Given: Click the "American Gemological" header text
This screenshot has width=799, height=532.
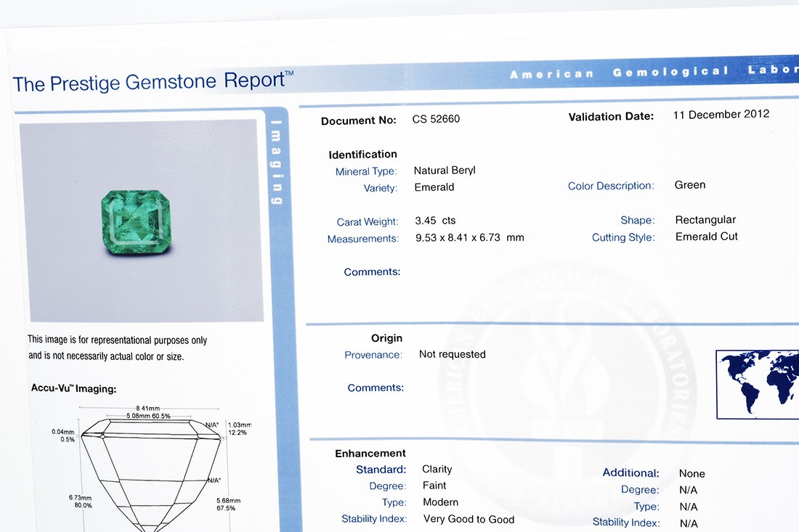Looking at the screenshot, I should tap(619, 73).
